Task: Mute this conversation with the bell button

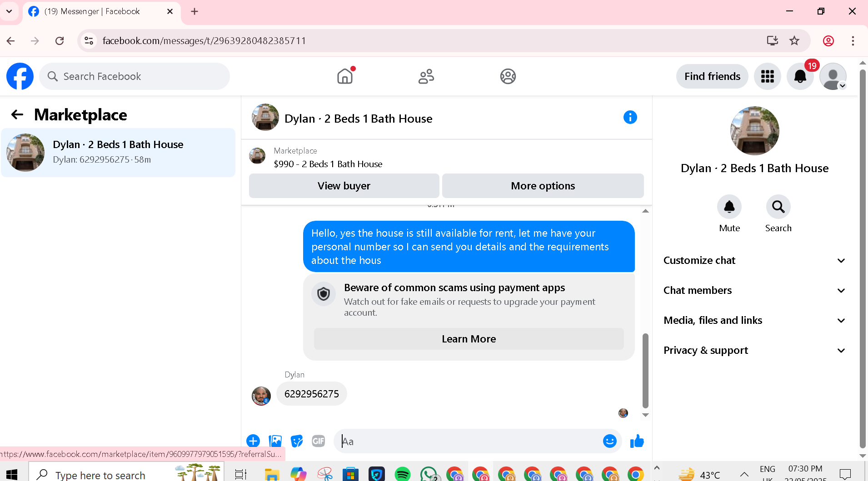Action: 729,207
